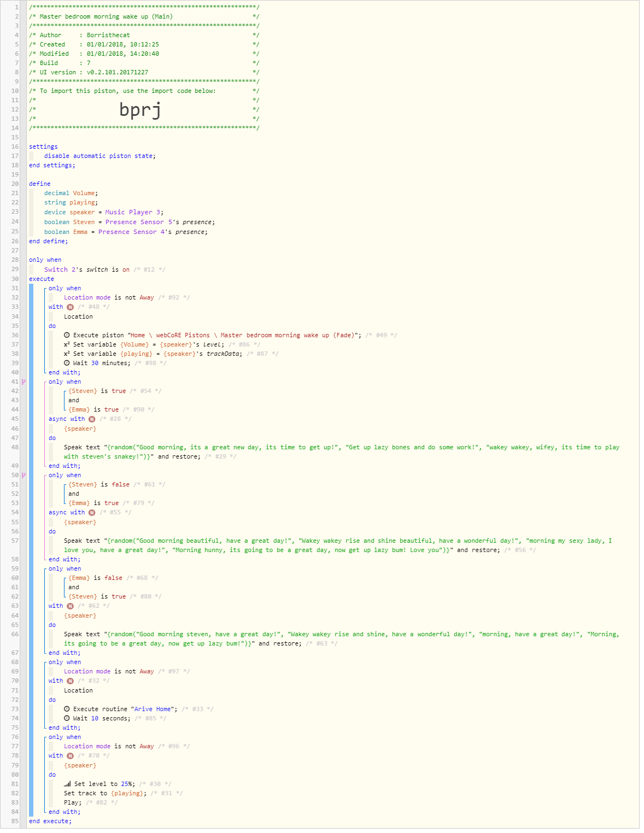Click the clock icon before Wait 30 minutes
This screenshot has width=644, height=833.
(67, 363)
